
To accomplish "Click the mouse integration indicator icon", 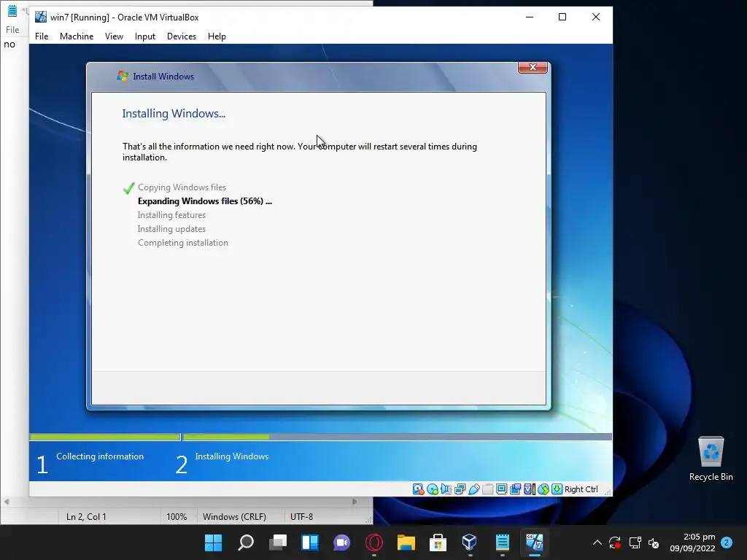I will (x=543, y=489).
